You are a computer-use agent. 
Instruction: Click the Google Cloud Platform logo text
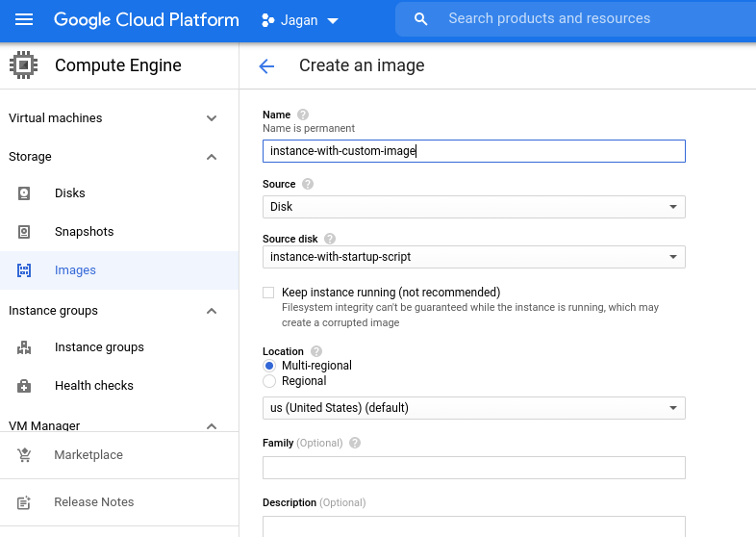click(x=146, y=20)
